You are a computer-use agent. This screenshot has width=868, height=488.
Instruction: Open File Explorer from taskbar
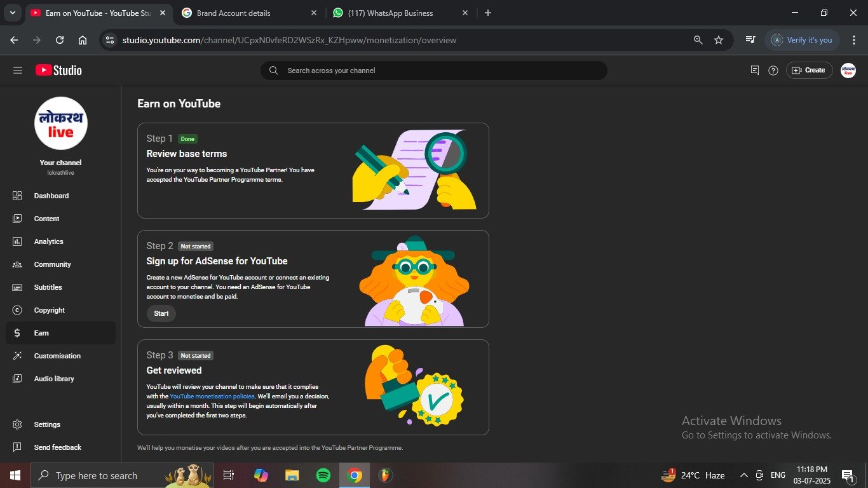pyautogui.click(x=292, y=475)
